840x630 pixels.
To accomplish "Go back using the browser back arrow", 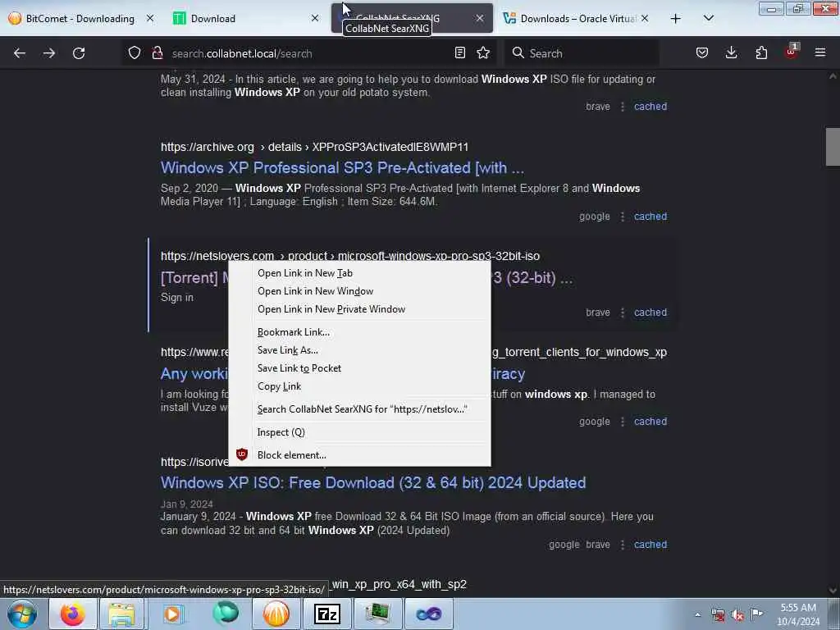I will (x=20, y=53).
